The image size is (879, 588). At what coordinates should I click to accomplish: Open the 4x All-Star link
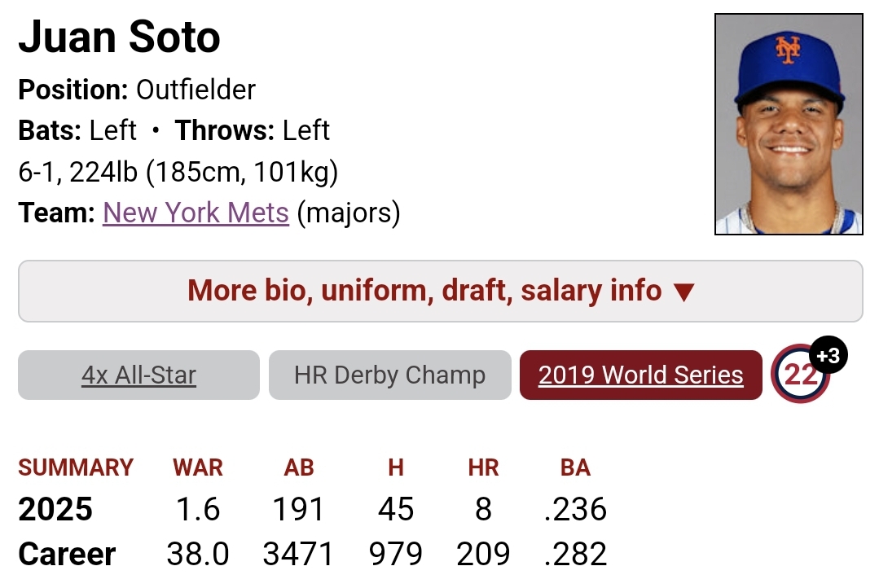pyautogui.click(x=138, y=375)
